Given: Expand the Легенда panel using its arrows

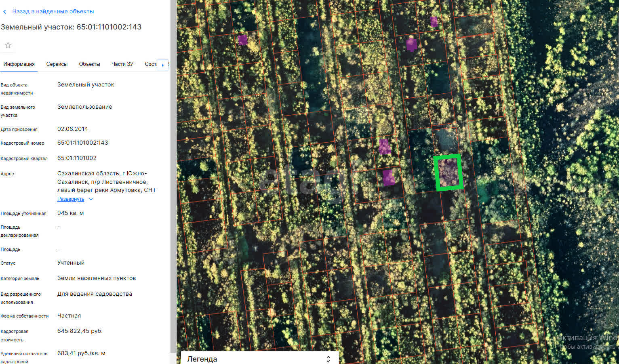Looking at the screenshot, I should point(328,359).
